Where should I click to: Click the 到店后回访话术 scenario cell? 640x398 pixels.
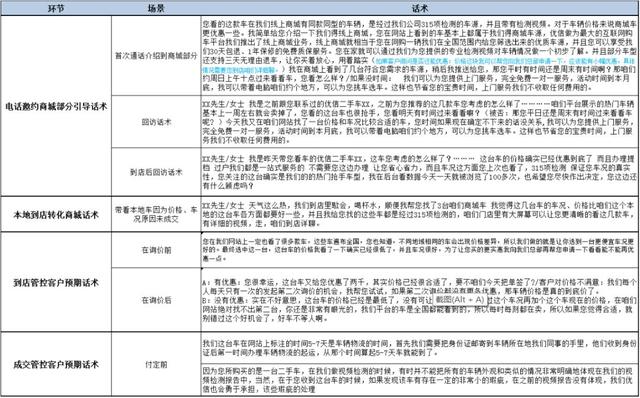click(156, 172)
